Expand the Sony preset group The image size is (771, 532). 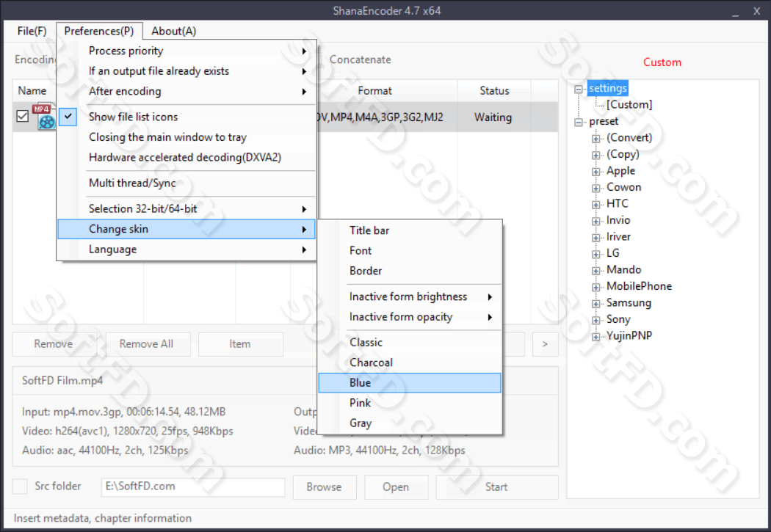point(596,320)
